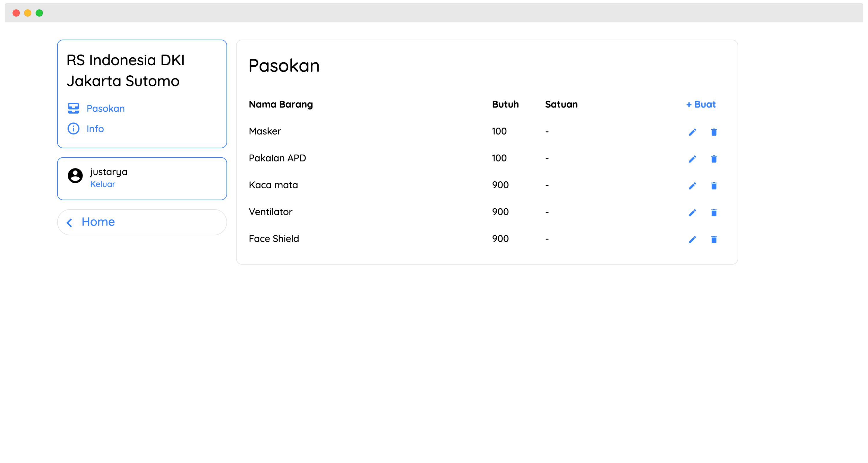Select the Pakaian APD item name

tap(277, 158)
